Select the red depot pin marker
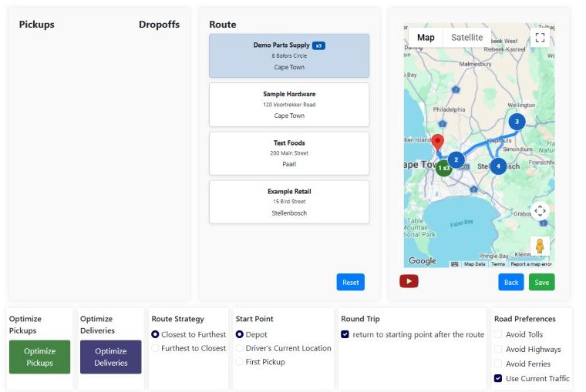This screenshot has width=586, height=392. (x=438, y=142)
